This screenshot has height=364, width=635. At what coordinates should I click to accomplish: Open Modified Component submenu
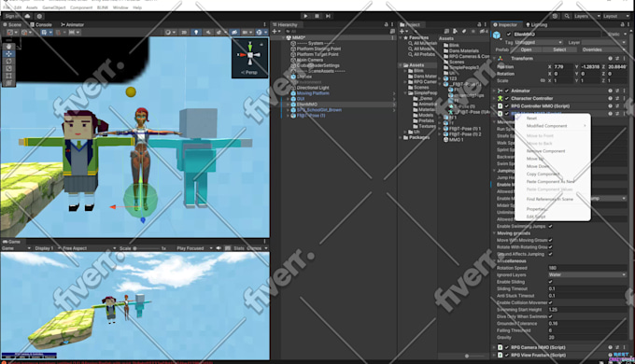[x=553, y=126]
